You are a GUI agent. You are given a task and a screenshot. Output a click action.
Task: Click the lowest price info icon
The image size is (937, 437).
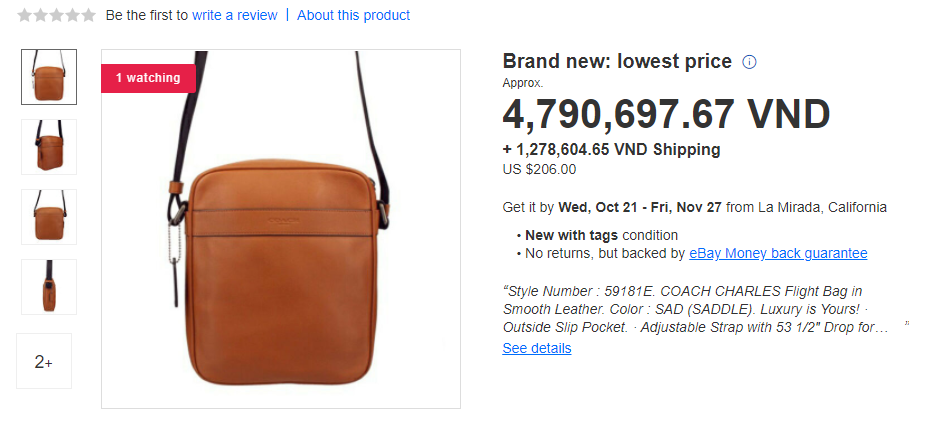749,62
